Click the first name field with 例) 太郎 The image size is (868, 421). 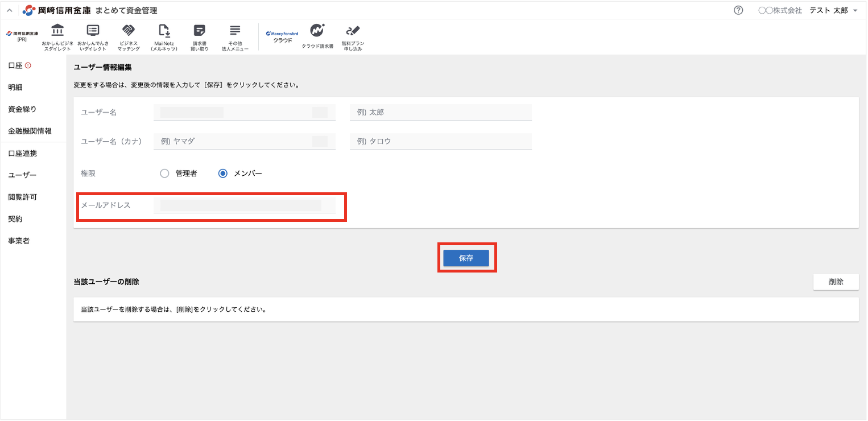(441, 112)
